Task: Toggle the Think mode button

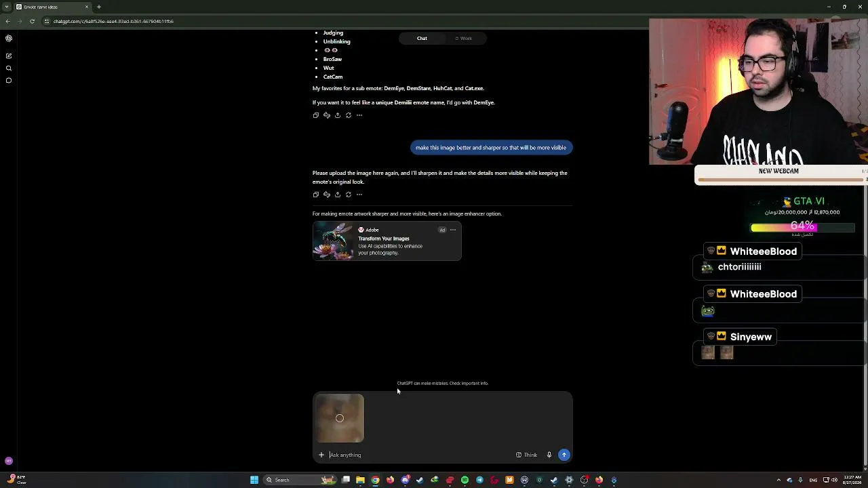Action: point(527,455)
